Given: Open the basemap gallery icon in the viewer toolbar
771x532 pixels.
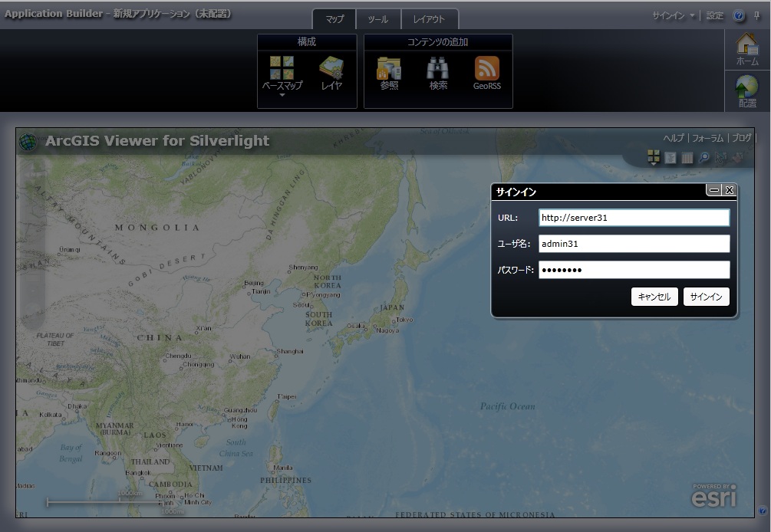Looking at the screenshot, I should tap(654, 157).
